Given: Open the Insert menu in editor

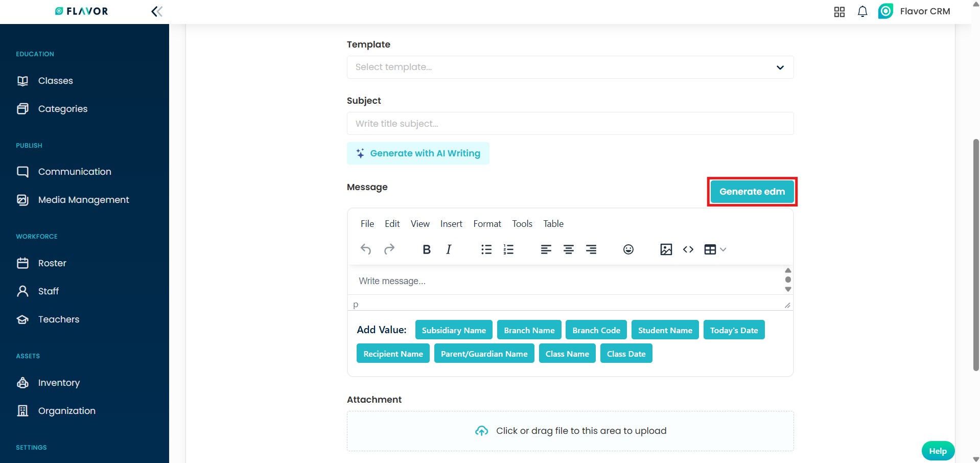Looking at the screenshot, I should [451, 224].
